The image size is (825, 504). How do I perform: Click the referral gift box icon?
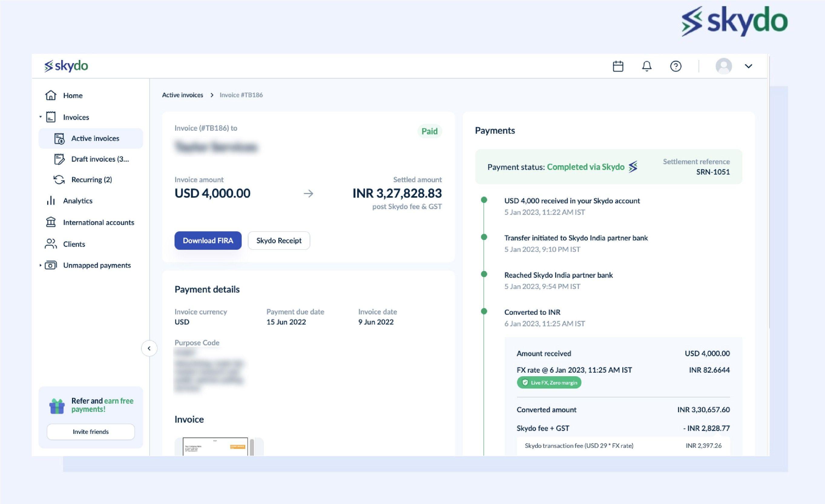coord(57,406)
